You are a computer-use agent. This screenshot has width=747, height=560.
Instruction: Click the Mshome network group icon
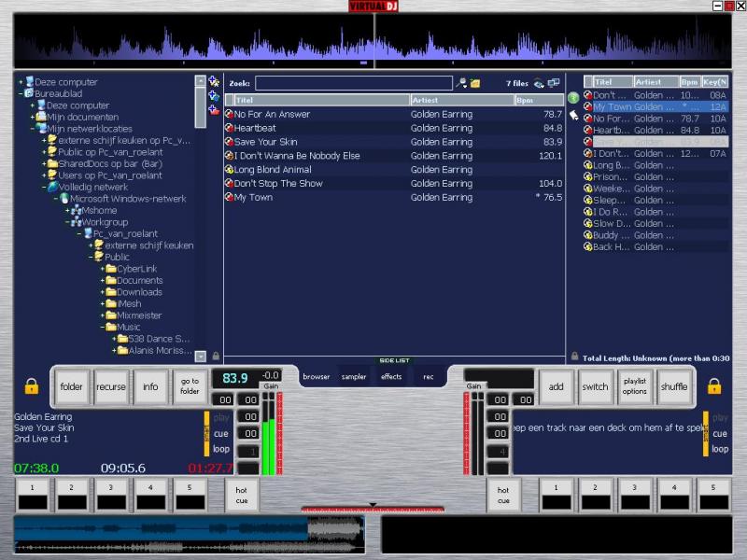pyautogui.click(x=76, y=210)
